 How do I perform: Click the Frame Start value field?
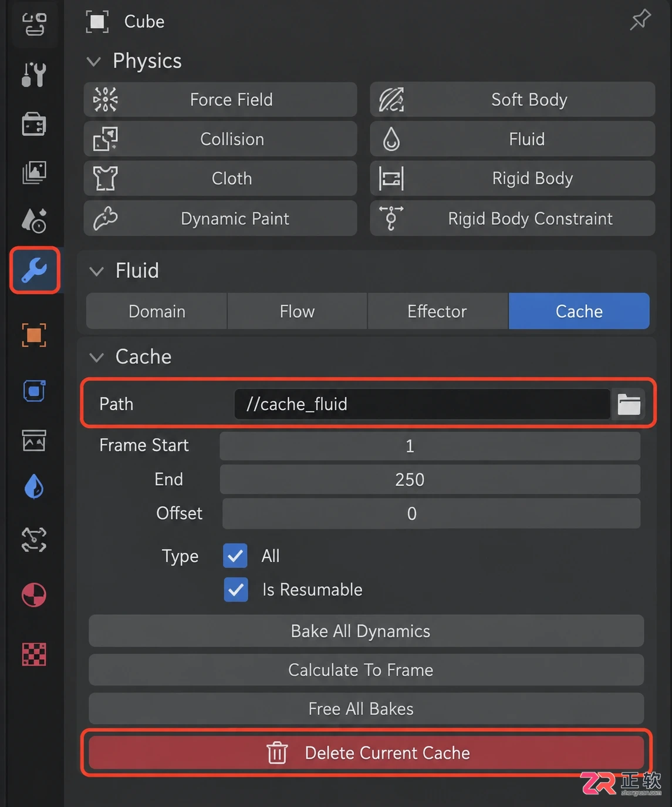tap(430, 446)
